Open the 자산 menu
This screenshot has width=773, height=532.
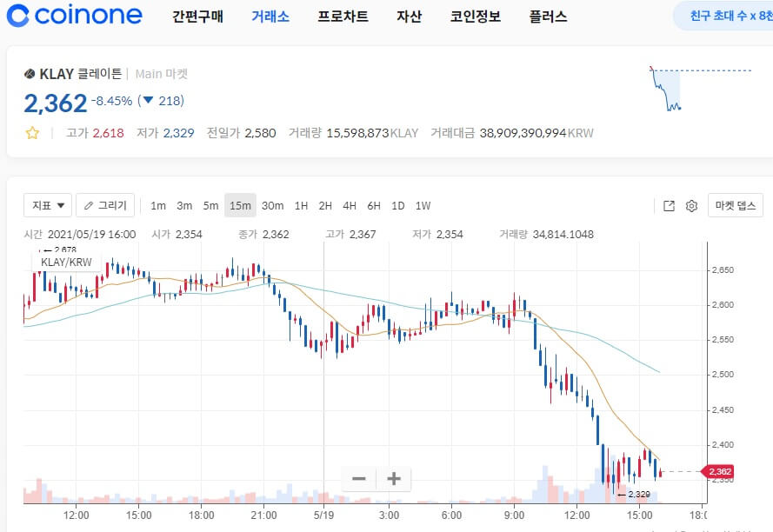[410, 17]
